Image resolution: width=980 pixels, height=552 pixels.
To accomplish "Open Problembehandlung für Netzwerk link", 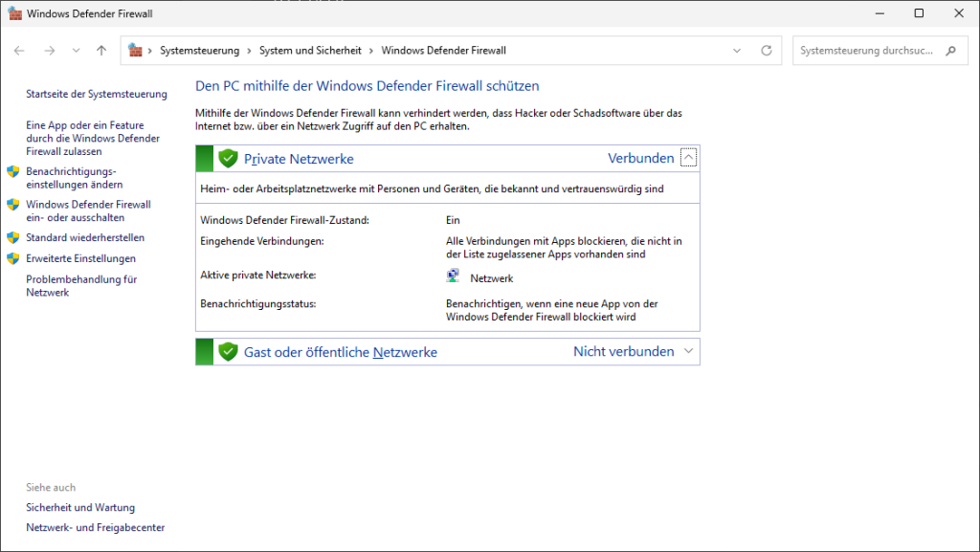I will point(81,285).
